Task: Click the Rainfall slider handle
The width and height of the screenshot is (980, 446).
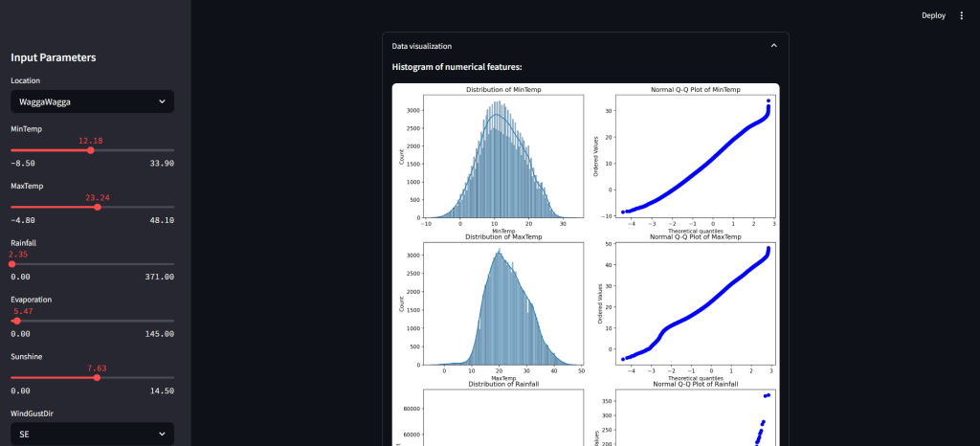Action: click(11, 264)
